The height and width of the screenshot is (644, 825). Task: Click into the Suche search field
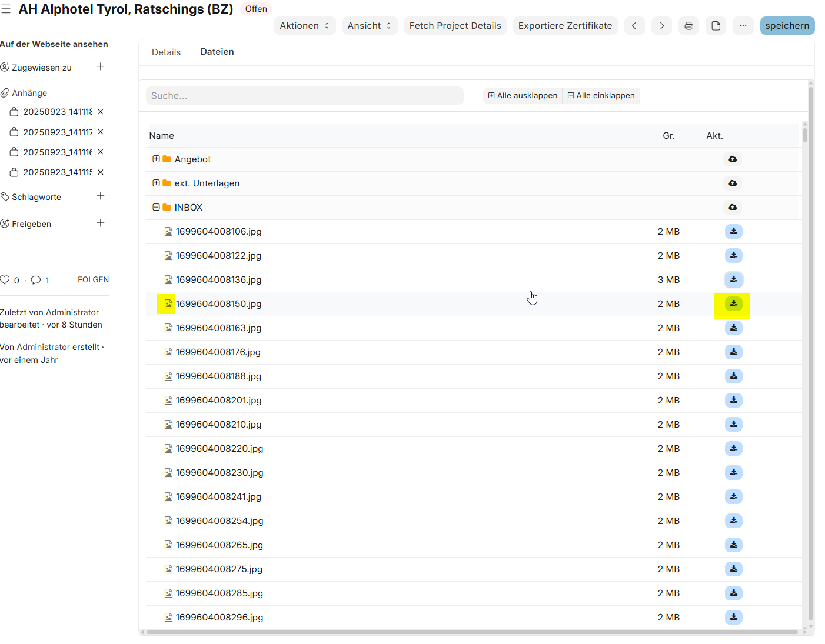[x=304, y=96]
